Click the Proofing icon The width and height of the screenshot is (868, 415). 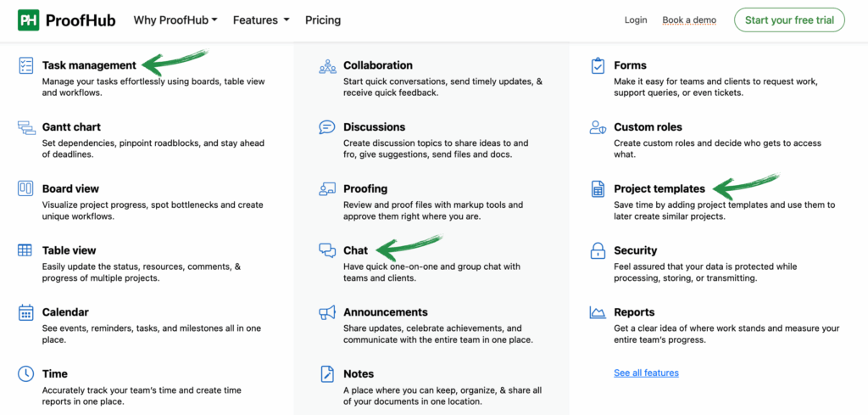tap(327, 189)
